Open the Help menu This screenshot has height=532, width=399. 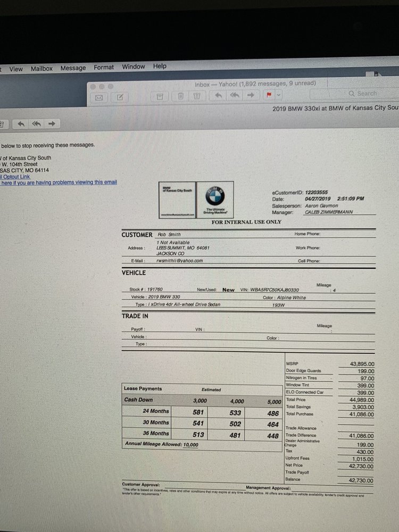pyautogui.click(x=160, y=66)
